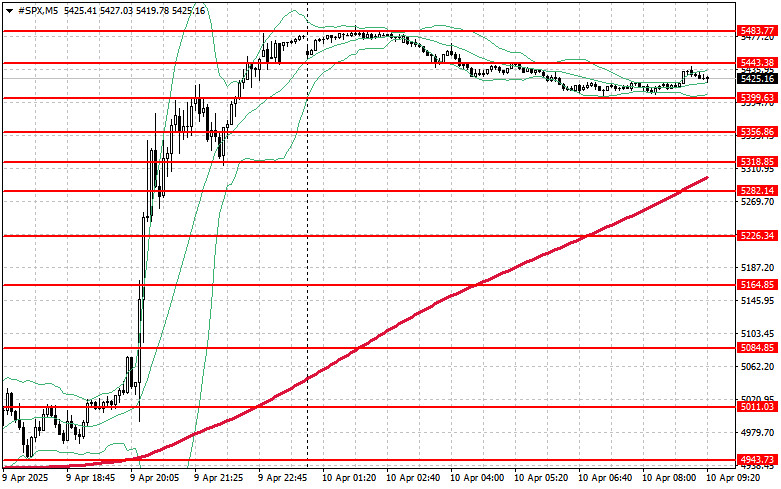Click the 4979.70 price axis value
This screenshot has height=489, width=781.
(x=757, y=433)
